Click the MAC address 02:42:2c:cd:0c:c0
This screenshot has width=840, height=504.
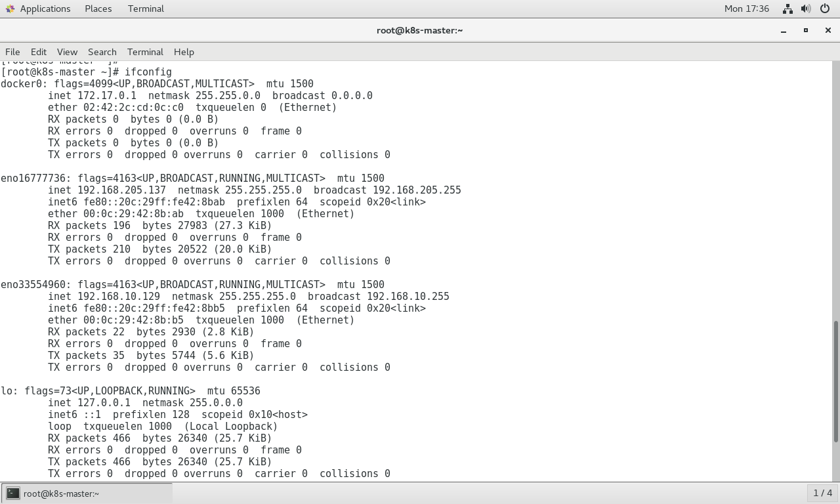[133, 108]
